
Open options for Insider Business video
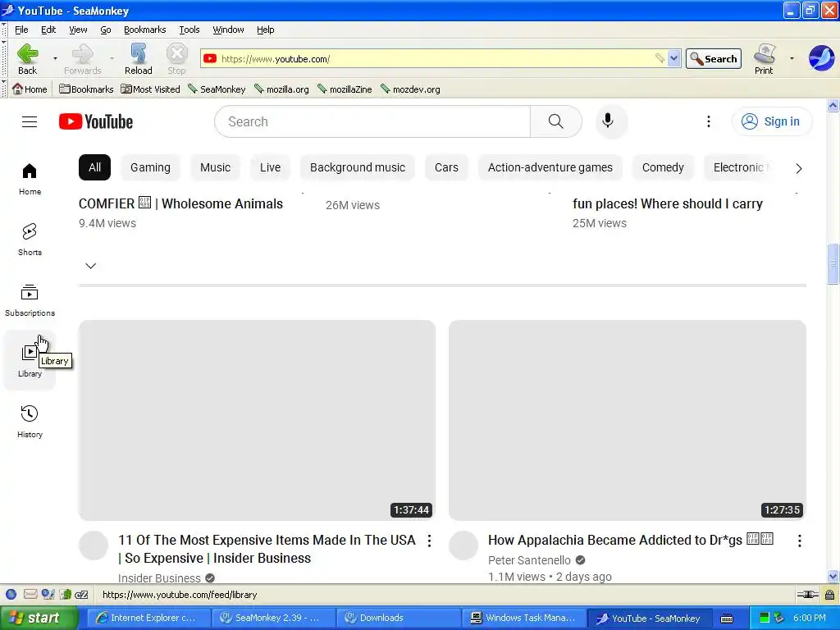(429, 541)
